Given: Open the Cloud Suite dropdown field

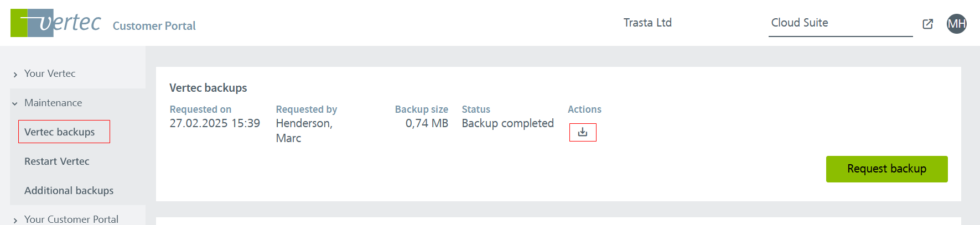Looking at the screenshot, I should [840, 23].
